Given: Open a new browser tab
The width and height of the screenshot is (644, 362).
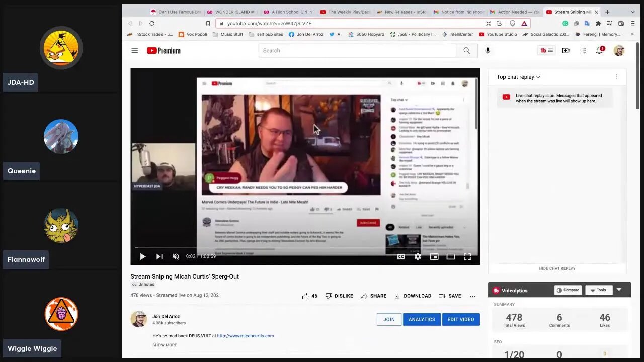Looking at the screenshot, I should (607, 12).
